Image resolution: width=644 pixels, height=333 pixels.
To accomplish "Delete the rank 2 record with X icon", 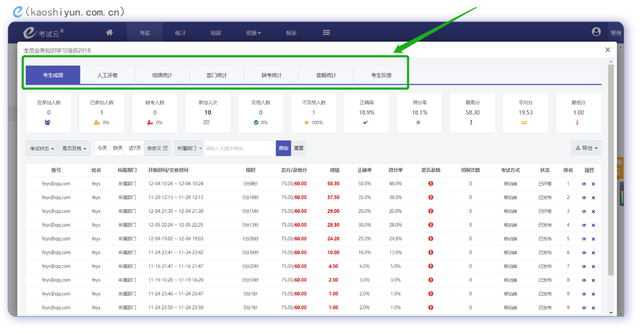I will pyautogui.click(x=593, y=198).
